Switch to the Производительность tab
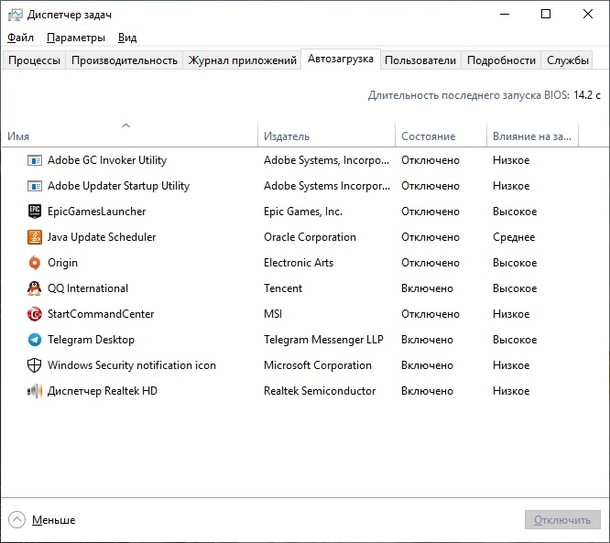This screenshot has height=543, width=610. coord(124,60)
